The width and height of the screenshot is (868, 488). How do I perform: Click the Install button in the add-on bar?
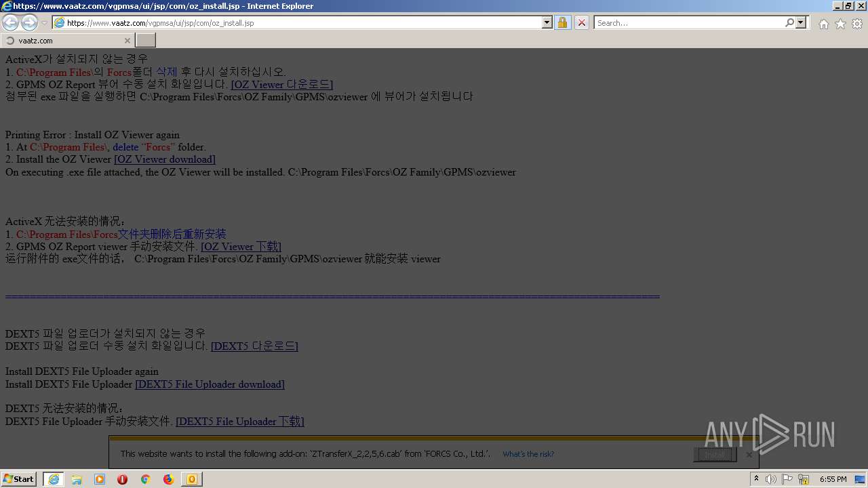coord(715,455)
